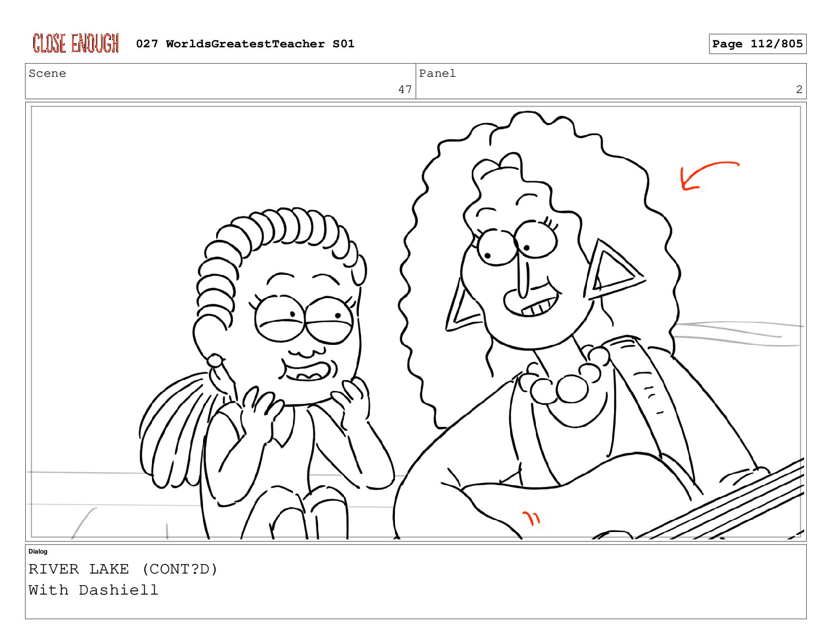
Task: Select the RIVER LAKE (CONT?D) line
Action: (x=123, y=569)
